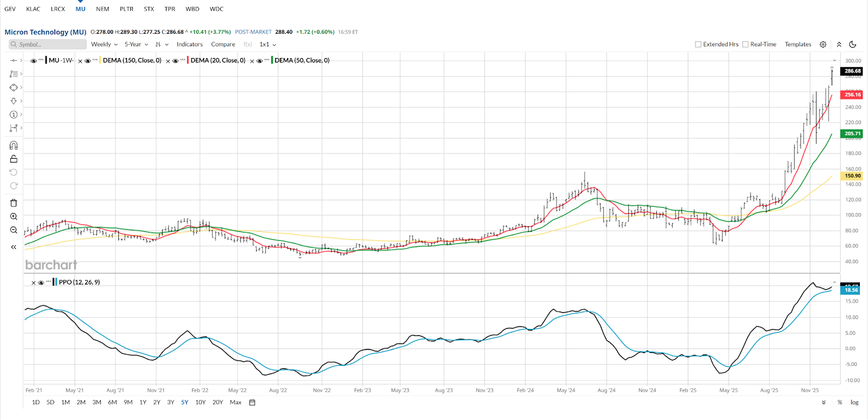
Task: Set range to 1Y
Action: click(143, 403)
